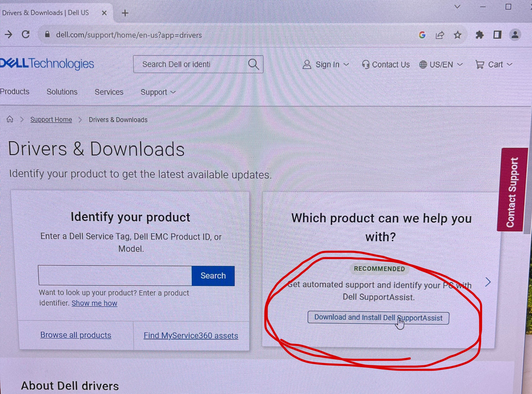The width and height of the screenshot is (532, 394).
Task: Click the share page icon
Action: (x=440, y=35)
